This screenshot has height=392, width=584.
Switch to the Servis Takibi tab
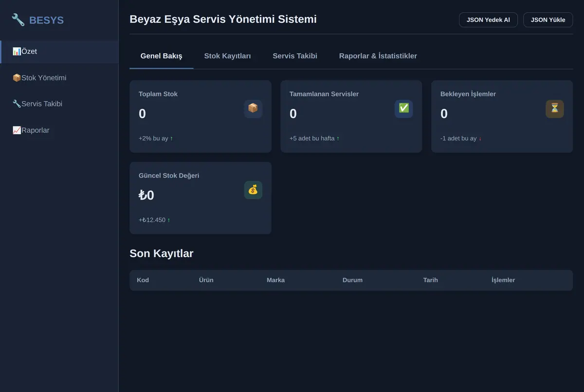295,56
